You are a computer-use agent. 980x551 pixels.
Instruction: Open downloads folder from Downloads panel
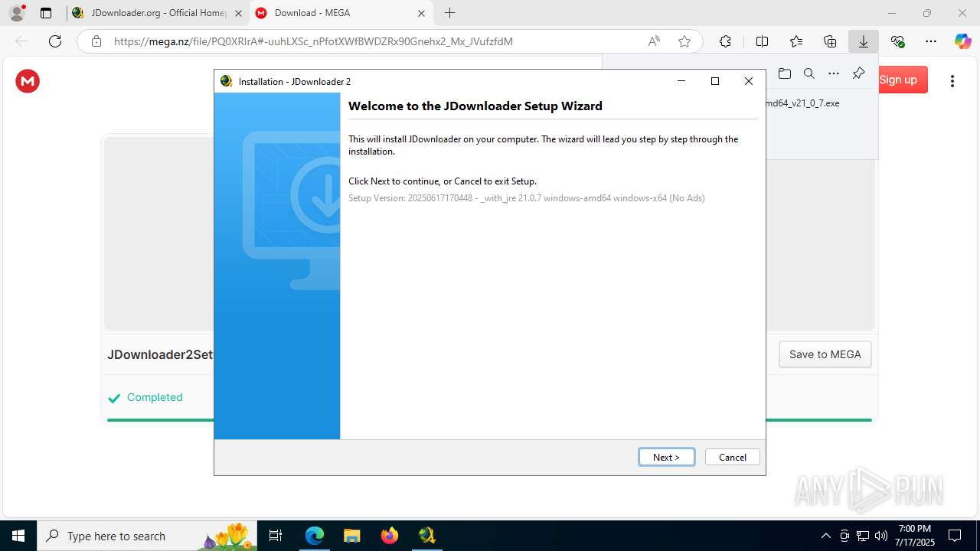pos(785,73)
